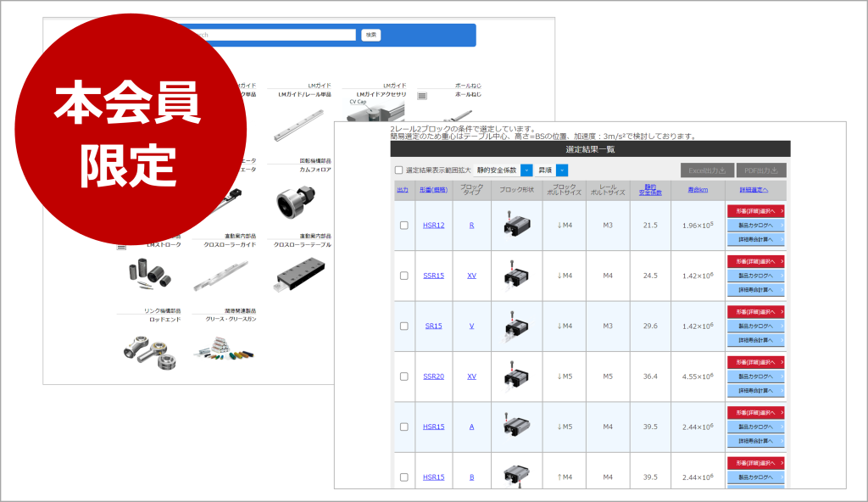The width and height of the screenshot is (868, 502).
Task: Check the output box for SSR20
Action: 404,376
